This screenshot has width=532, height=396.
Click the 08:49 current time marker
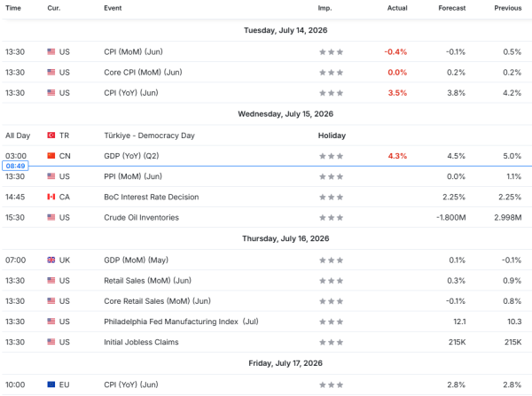pos(15,166)
